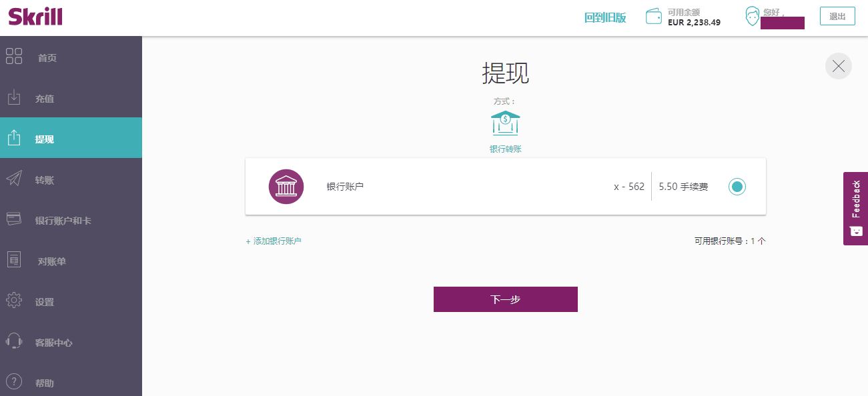Viewport: 868px width, 396px height.
Task: Click the 银行转账 bank transfer method icon
Action: click(506, 123)
